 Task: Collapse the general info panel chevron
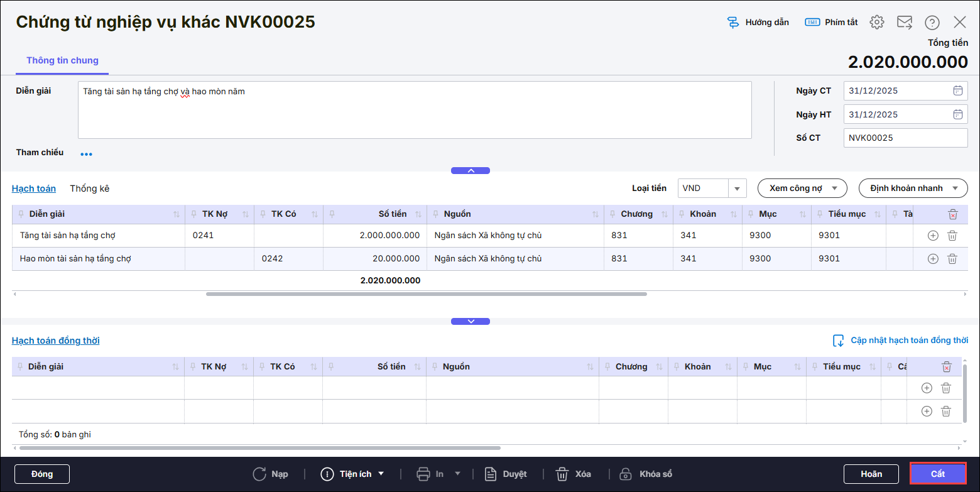tap(470, 170)
